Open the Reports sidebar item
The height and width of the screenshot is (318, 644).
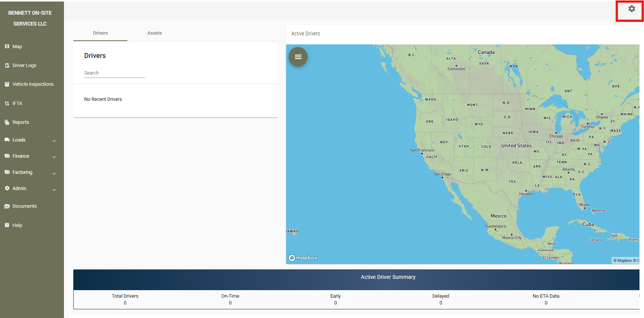tap(20, 122)
